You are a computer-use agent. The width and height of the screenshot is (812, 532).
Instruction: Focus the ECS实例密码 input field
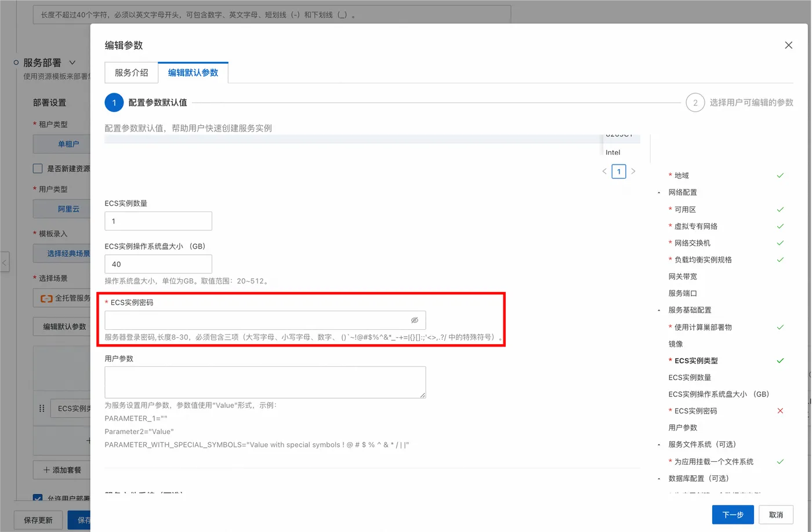(x=265, y=320)
